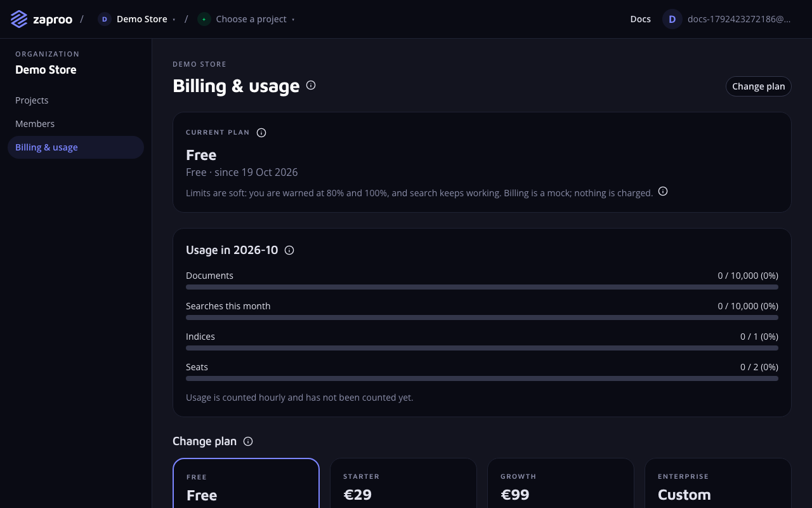Go to Projects in the sidebar
Viewport: 812px width, 508px height.
[75, 100]
